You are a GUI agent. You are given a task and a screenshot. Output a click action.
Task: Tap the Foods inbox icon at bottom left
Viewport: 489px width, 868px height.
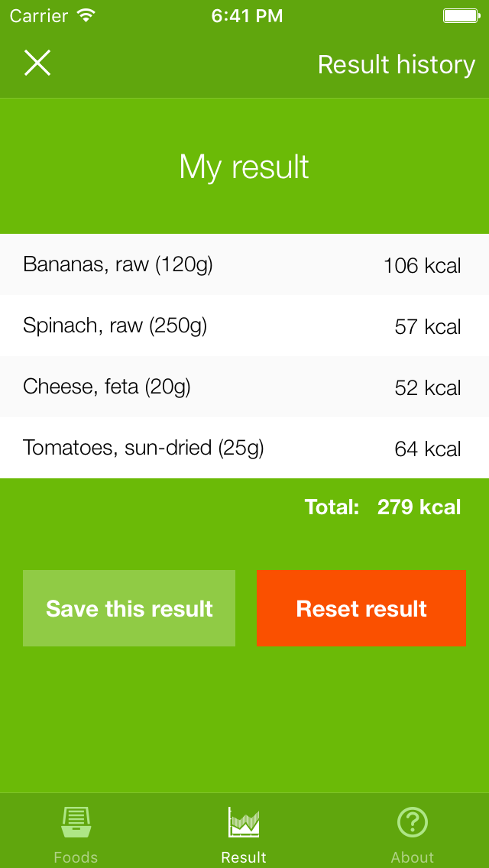click(76, 821)
